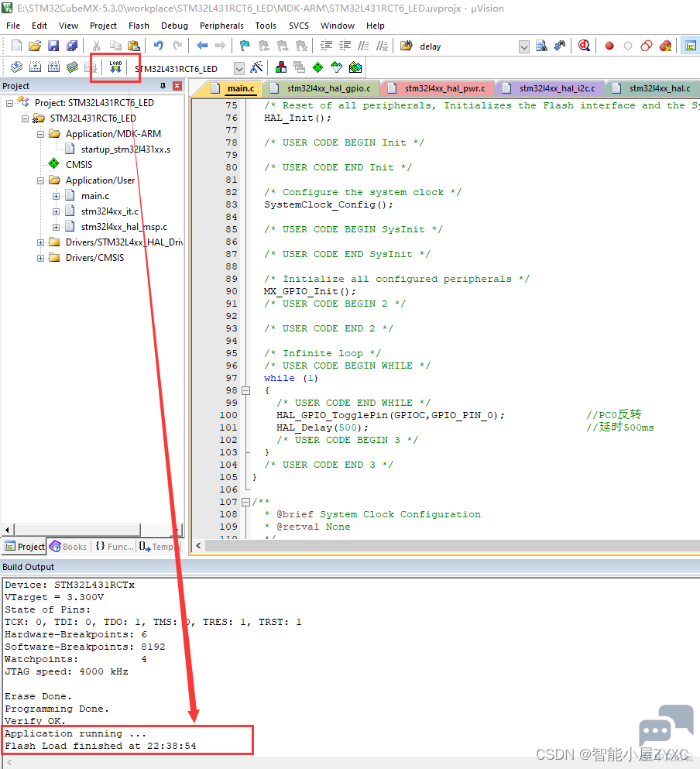Select the CMSIS component in the project tree
The height and width of the screenshot is (769, 700).
coord(78,165)
